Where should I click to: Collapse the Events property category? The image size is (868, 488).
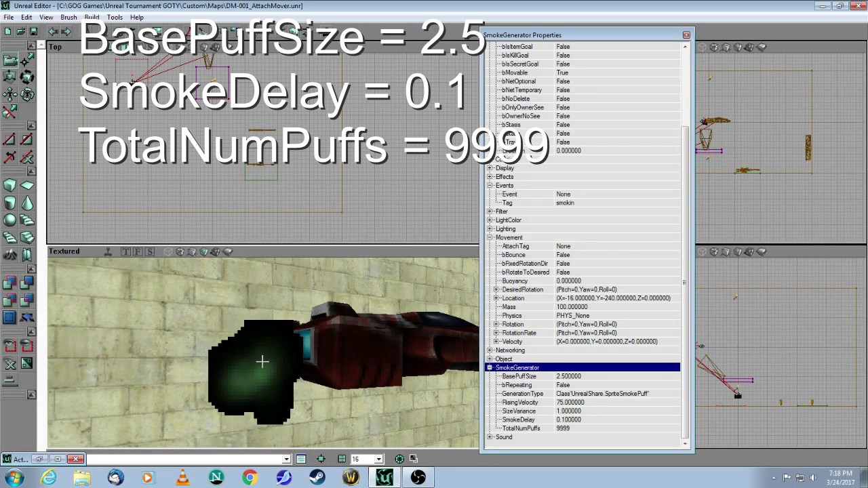490,186
